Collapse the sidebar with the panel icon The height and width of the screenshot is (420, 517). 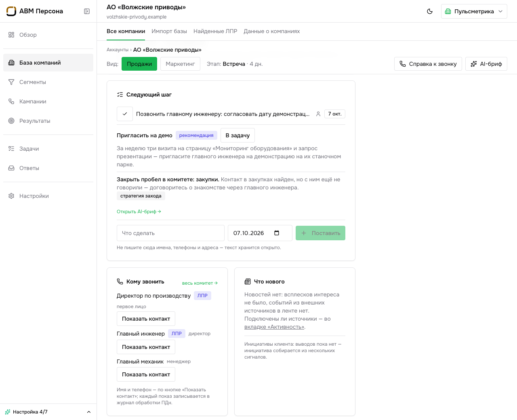click(x=87, y=11)
